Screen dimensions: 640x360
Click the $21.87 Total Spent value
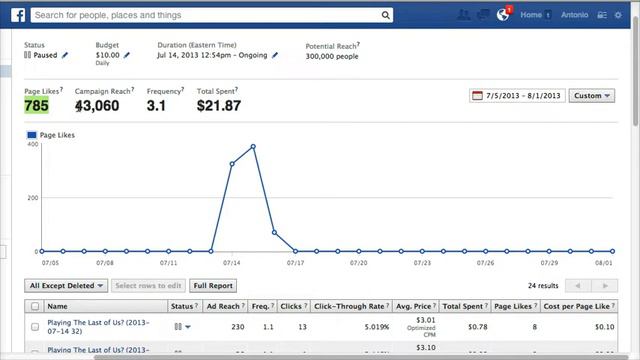[219, 106]
